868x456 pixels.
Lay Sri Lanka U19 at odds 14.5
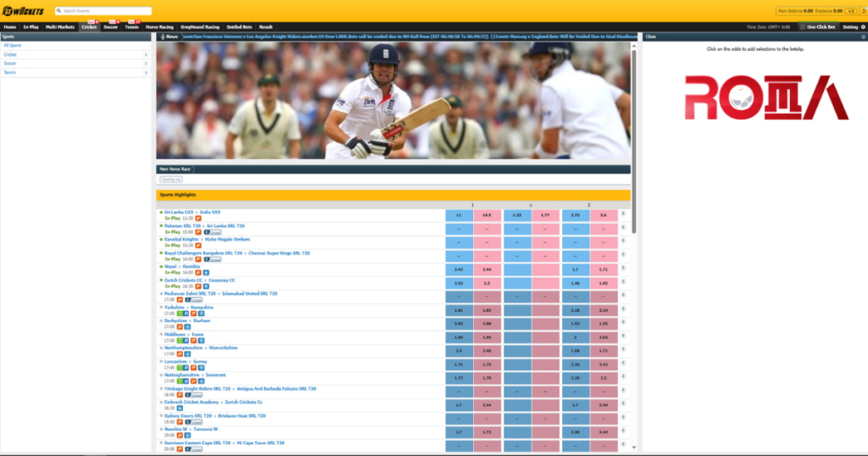point(487,214)
